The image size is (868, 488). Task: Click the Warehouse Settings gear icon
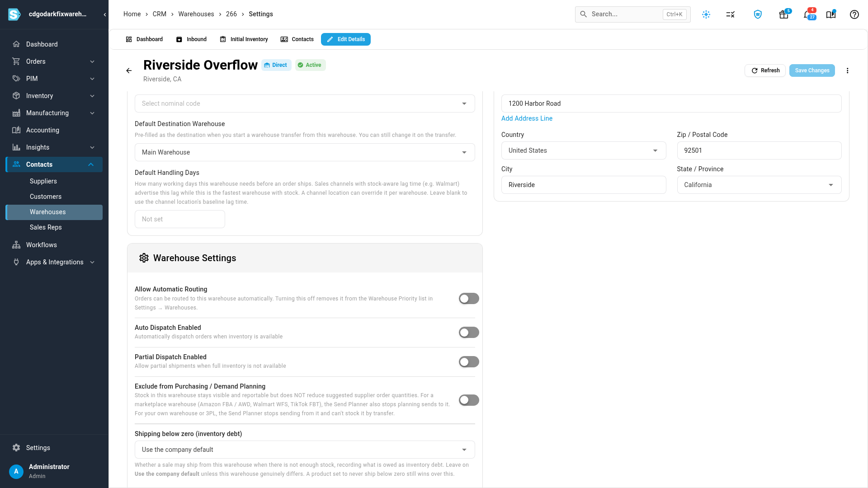coord(144,258)
